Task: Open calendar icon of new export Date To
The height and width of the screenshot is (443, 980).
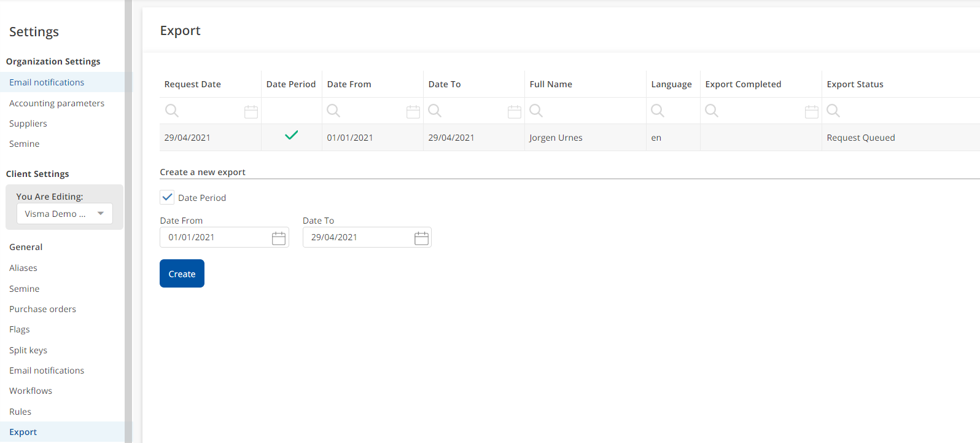Action: point(421,238)
